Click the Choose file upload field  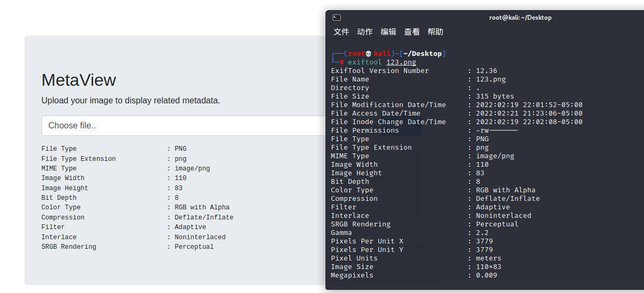184,126
